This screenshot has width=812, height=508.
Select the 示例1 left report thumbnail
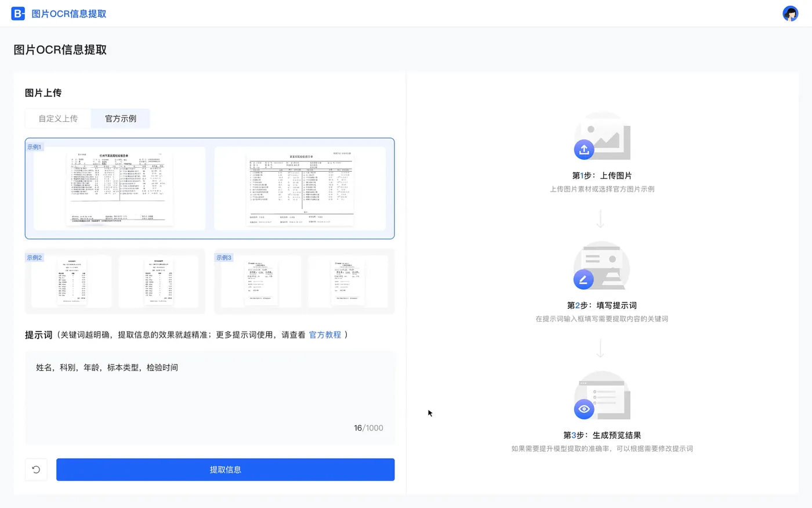[119, 188]
